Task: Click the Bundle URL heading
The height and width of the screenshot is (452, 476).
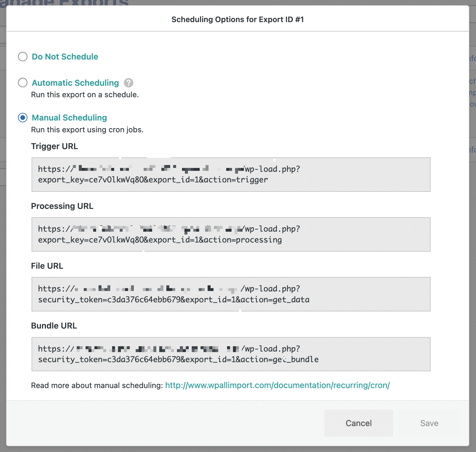Action: (x=54, y=326)
